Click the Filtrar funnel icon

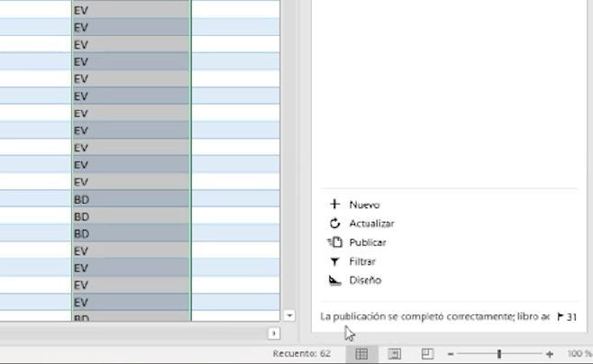[x=334, y=261]
